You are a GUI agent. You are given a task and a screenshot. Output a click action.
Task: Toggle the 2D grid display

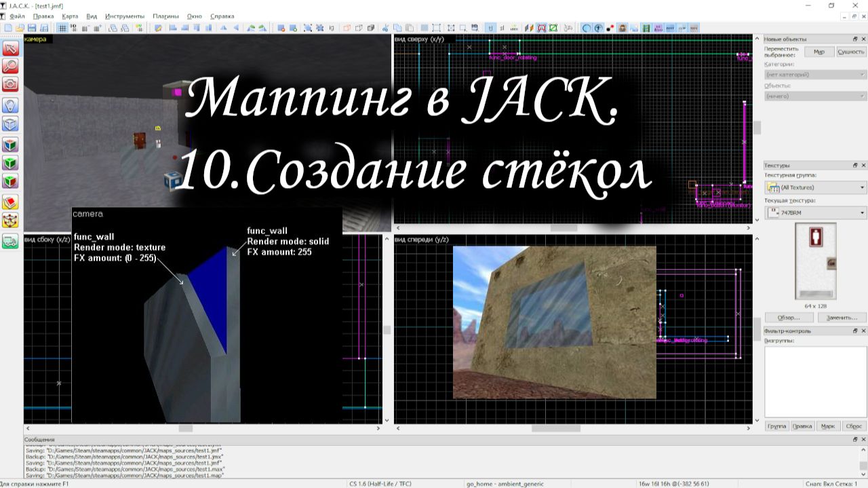pos(62,28)
